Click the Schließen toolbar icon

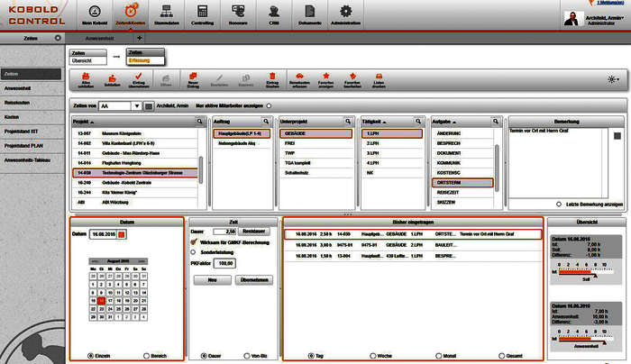coord(113,79)
